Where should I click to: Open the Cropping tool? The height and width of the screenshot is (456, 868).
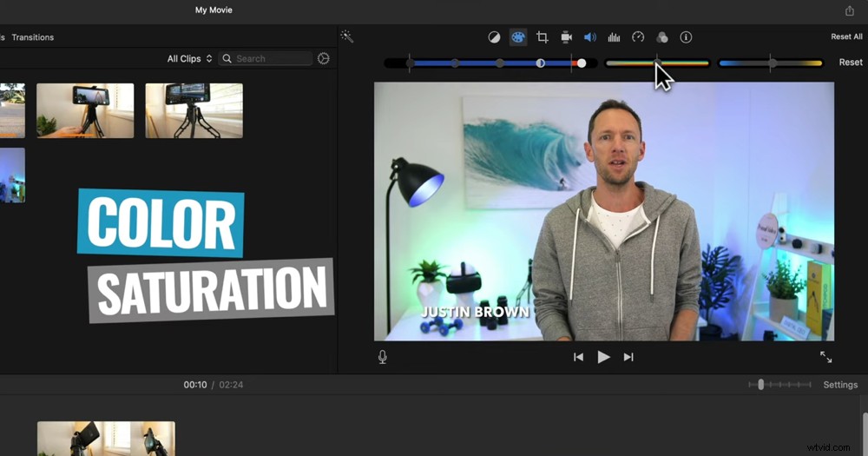[542, 37]
